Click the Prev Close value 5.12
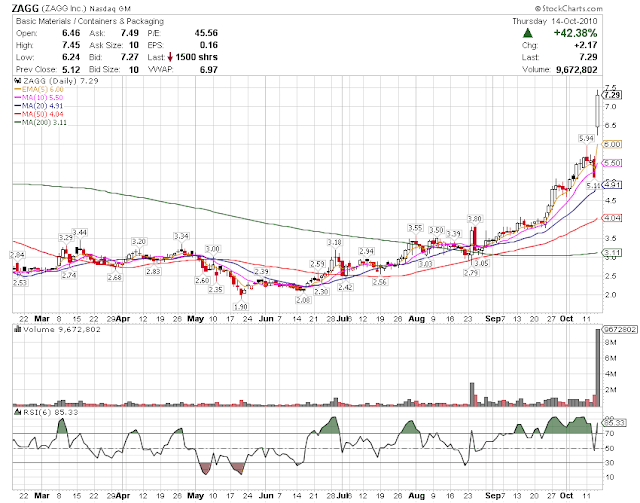Viewport: 640px width, 503px height. 71,69
